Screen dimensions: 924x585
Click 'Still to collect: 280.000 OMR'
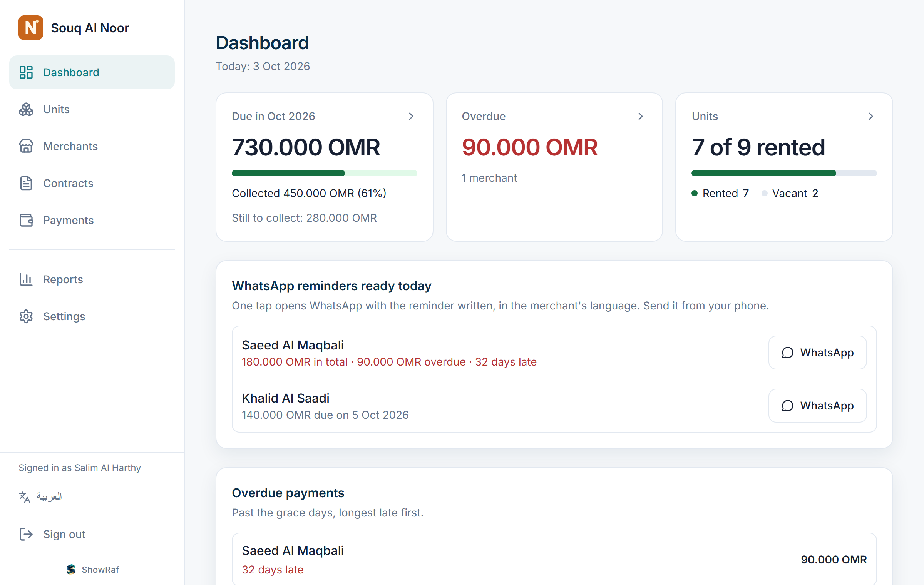pyautogui.click(x=304, y=218)
